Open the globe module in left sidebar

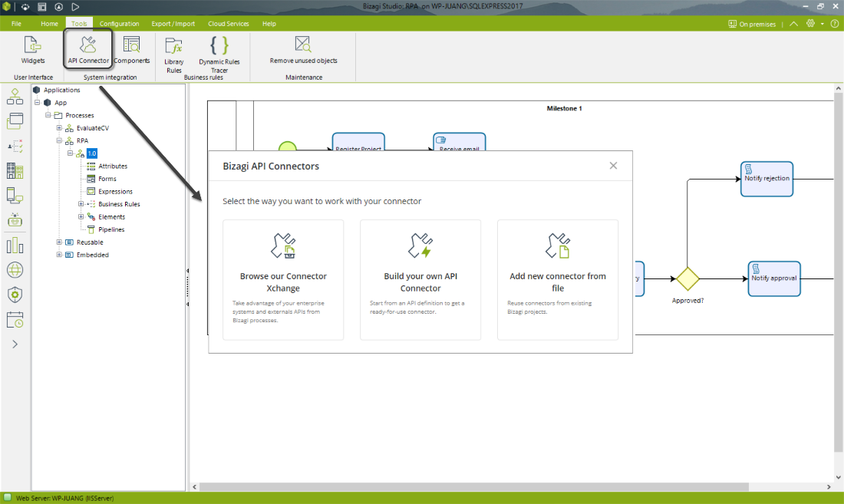[15, 270]
